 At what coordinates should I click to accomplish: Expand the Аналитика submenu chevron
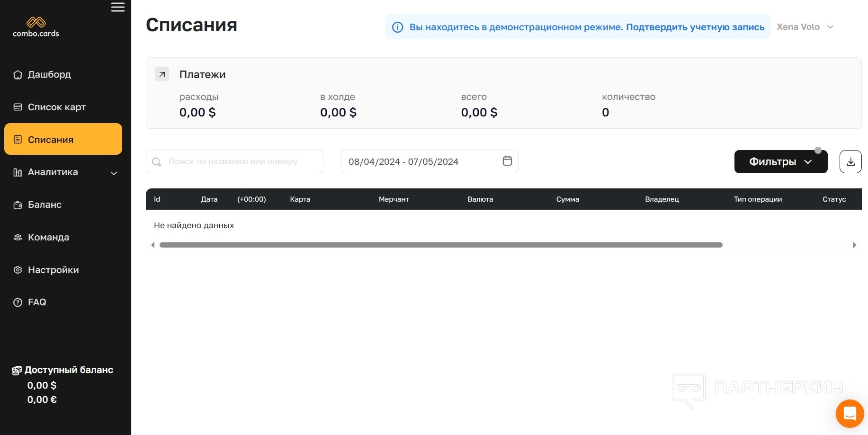coord(114,173)
